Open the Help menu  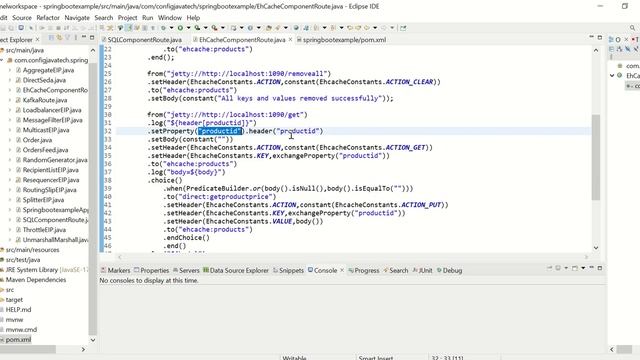click(193, 18)
